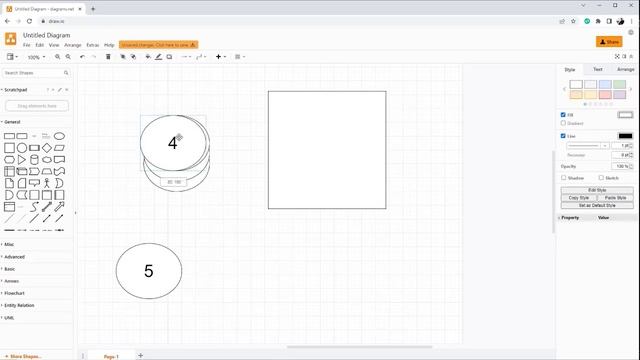Open the black line color swatch
640x360 pixels.
coord(625,136)
